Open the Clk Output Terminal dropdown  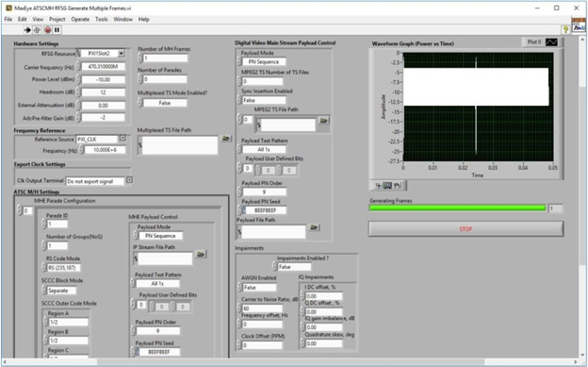(x=129, y=180)
